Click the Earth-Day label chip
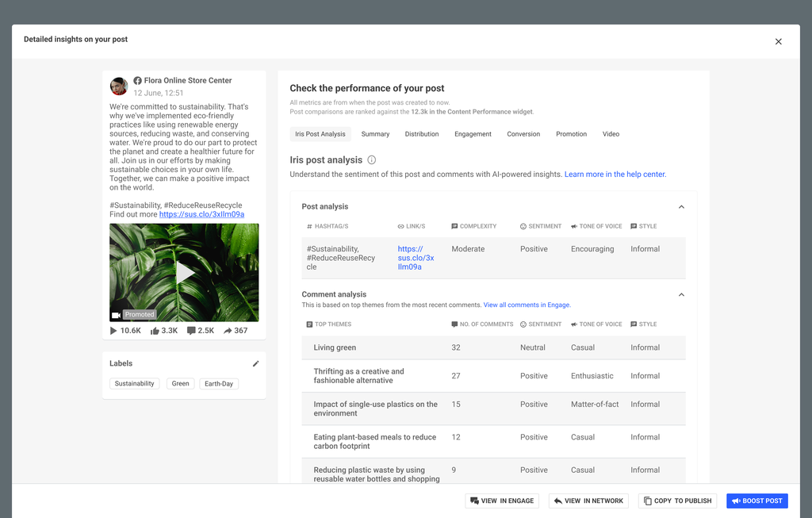Image resolution: width=812 pixels, height=518 pixels. (x=219, y=384)
